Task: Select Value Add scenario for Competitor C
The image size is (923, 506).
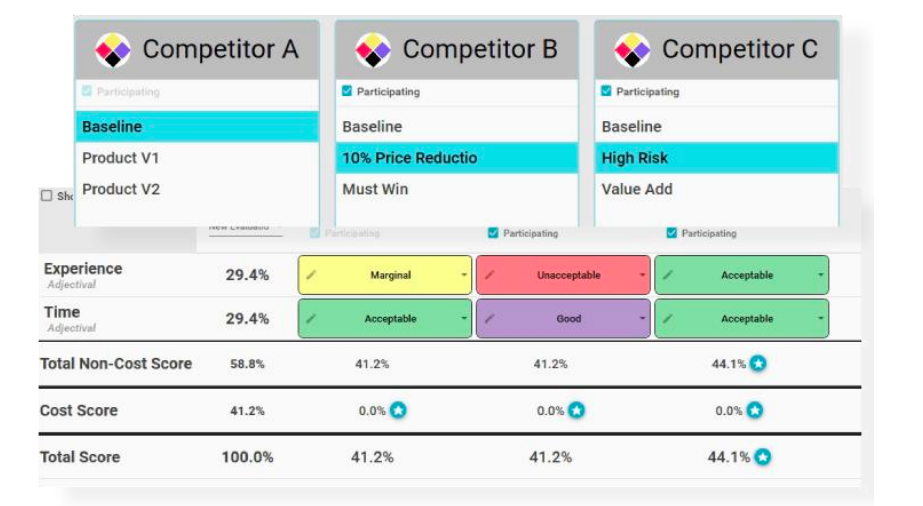Action: tap(637, 189)
